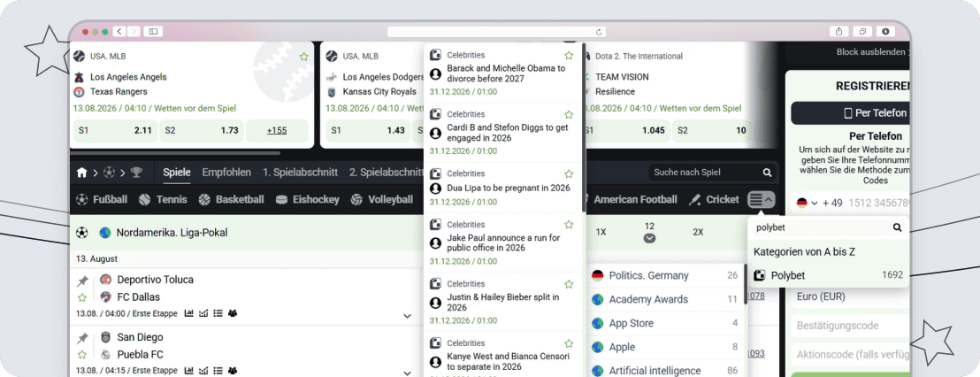Screen dimensions: 980x377
Task: Favorite the Los Angeles Angels match card
Action: pyautogui.click(x=303, y=57)
